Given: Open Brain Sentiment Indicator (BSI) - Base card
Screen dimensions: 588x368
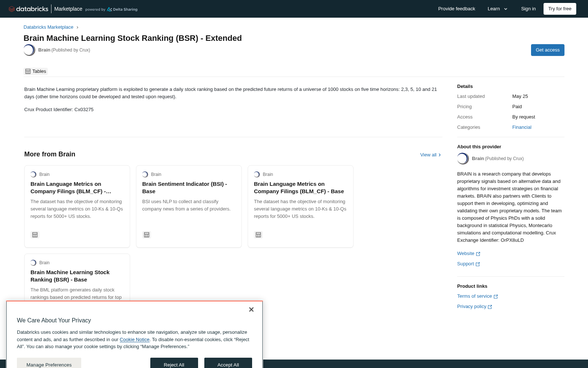Looking at the screenshot, I should tap(189, 206).
